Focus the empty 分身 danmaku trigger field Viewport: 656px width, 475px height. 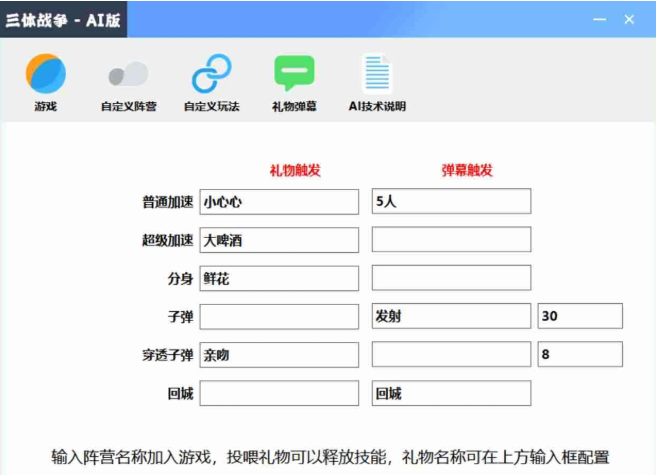click(451, 279)
